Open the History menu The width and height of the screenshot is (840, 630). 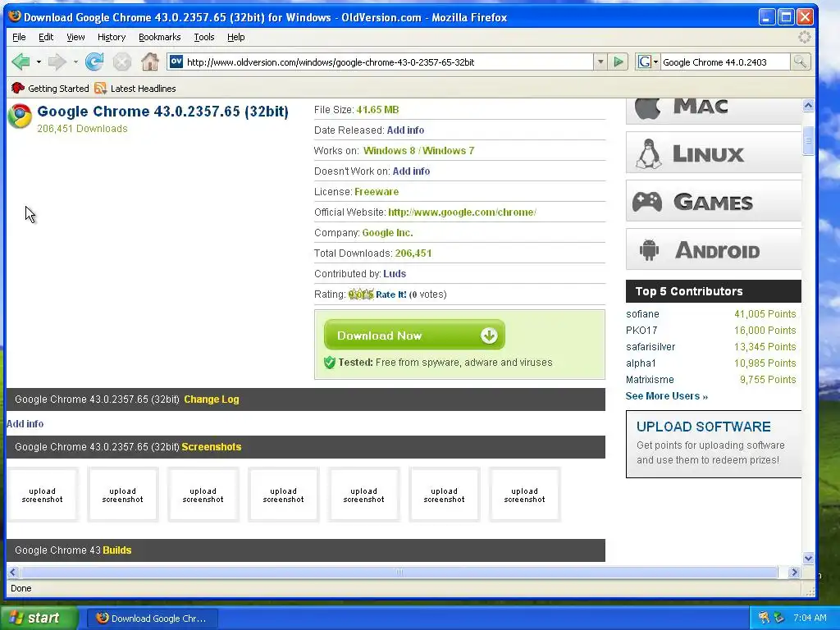[112, 37]
